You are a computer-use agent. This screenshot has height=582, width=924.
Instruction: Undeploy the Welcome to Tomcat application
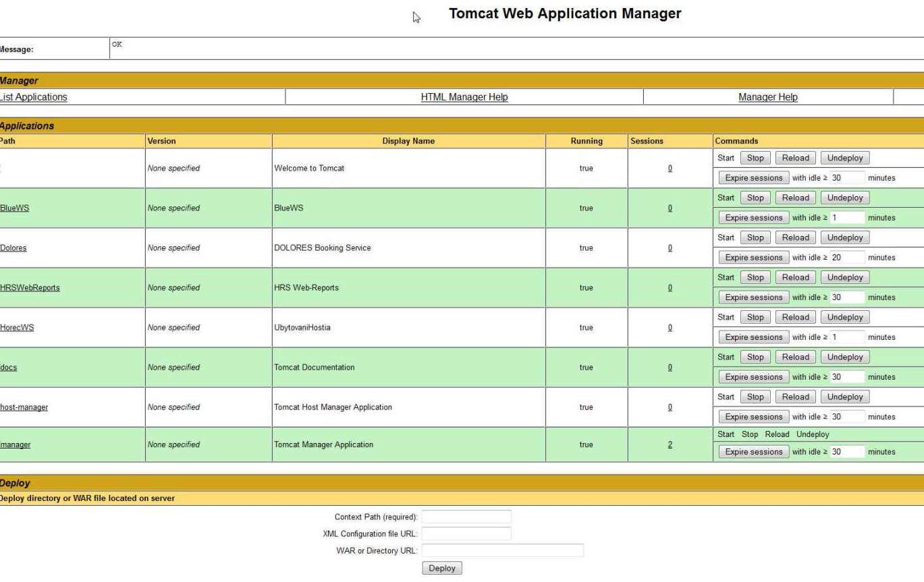tap(845, 158)
